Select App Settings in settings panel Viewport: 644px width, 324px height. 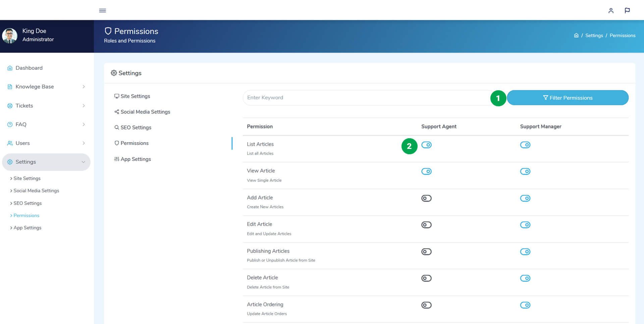tap(136, 159)
